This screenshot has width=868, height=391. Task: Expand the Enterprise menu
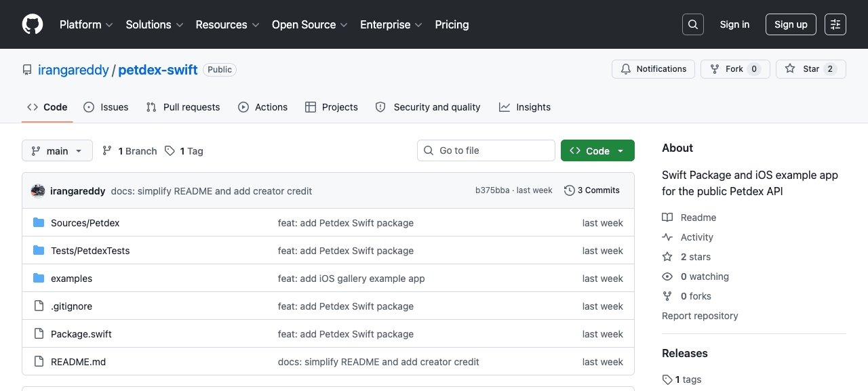point(391,24)
